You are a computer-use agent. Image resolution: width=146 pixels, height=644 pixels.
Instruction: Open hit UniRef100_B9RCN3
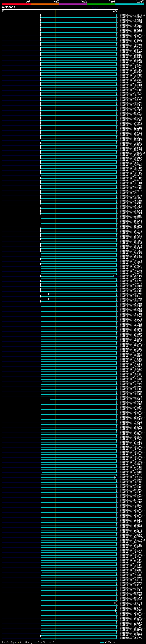pos(131,27)
